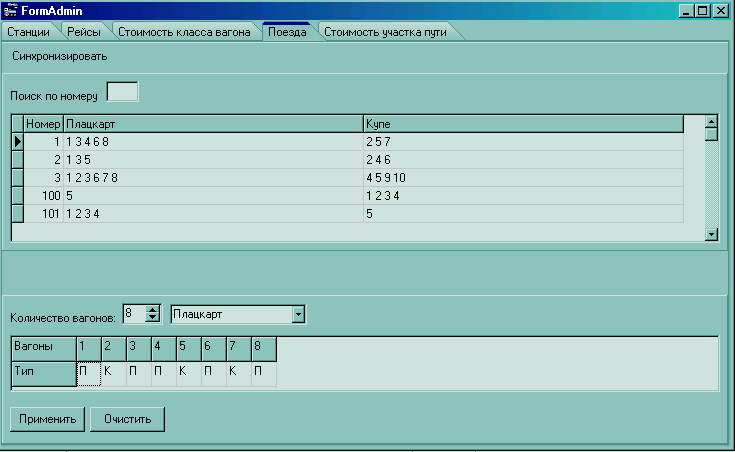The image size is (735, 452).
Task: Click Купе cell '1 2 3 4' of train 100
Action: pyautogui.click(x=524, y=196)
